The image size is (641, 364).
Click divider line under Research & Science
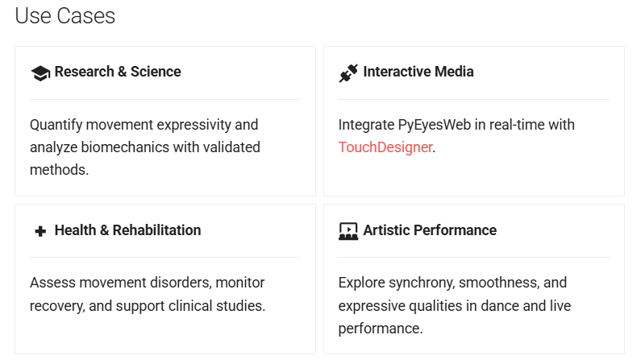tap(165, 99)
